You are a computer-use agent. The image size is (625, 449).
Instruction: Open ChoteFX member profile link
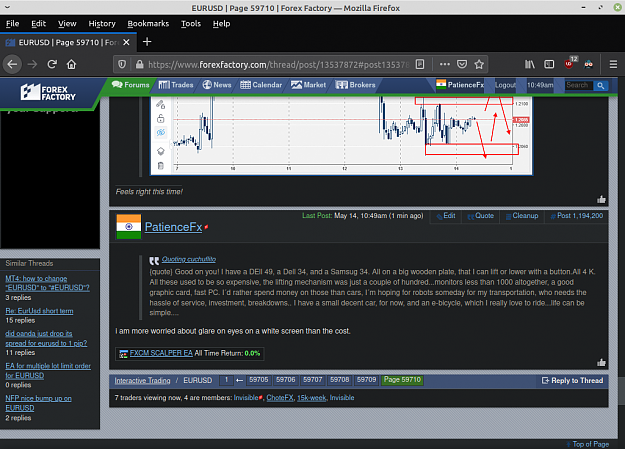(x=280, y=398)
